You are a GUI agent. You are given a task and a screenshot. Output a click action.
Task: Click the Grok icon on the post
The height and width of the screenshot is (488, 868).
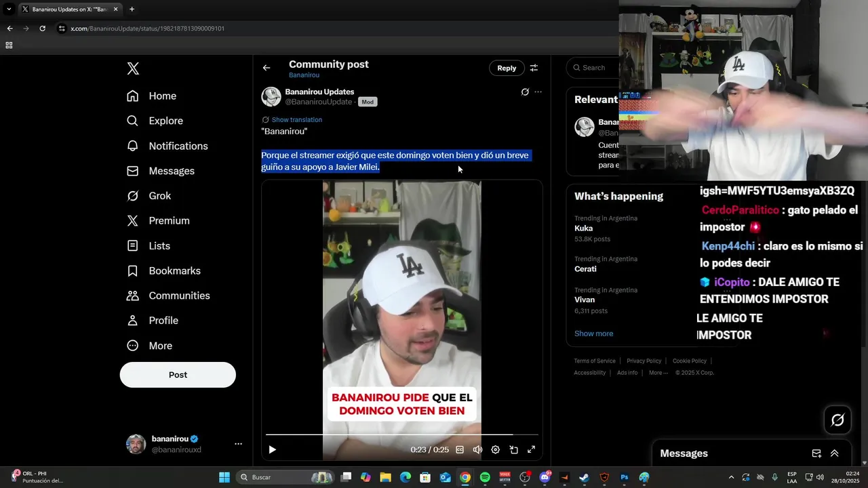525,92
